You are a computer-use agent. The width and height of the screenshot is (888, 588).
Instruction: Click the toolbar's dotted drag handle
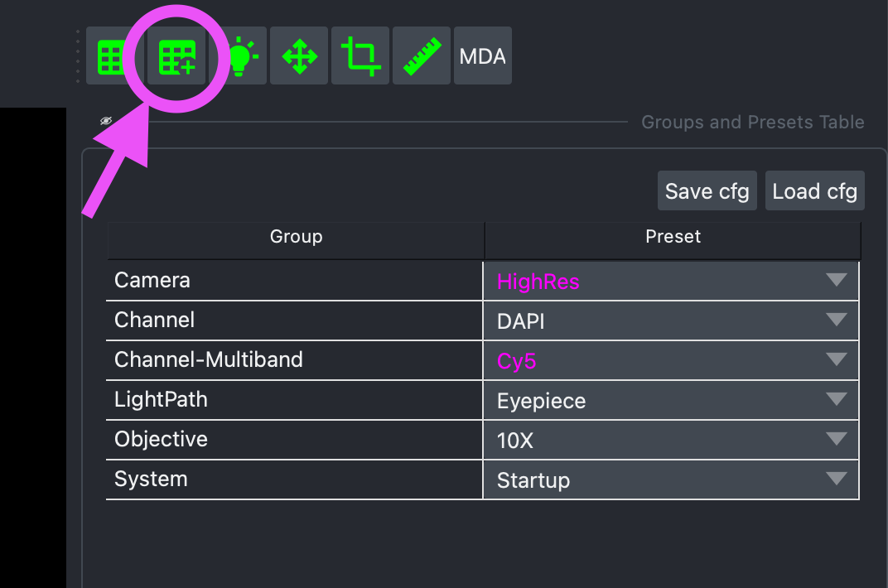(x=78, y=56)
